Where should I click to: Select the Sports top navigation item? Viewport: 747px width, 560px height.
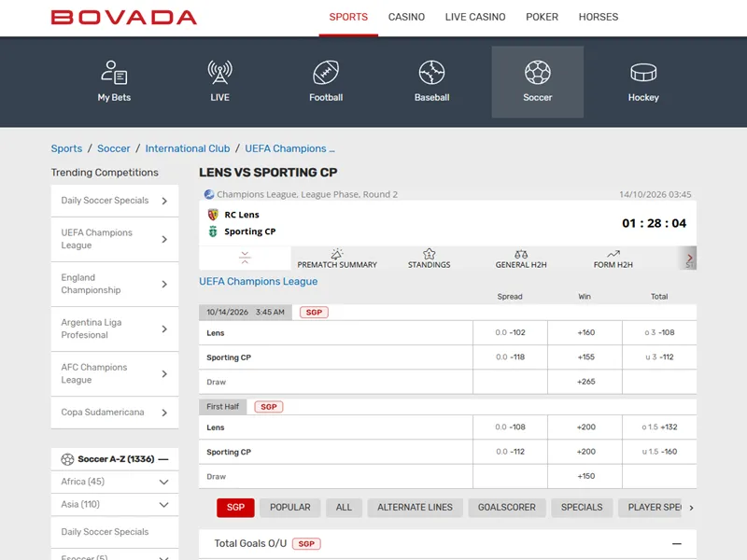click(348, 17)
